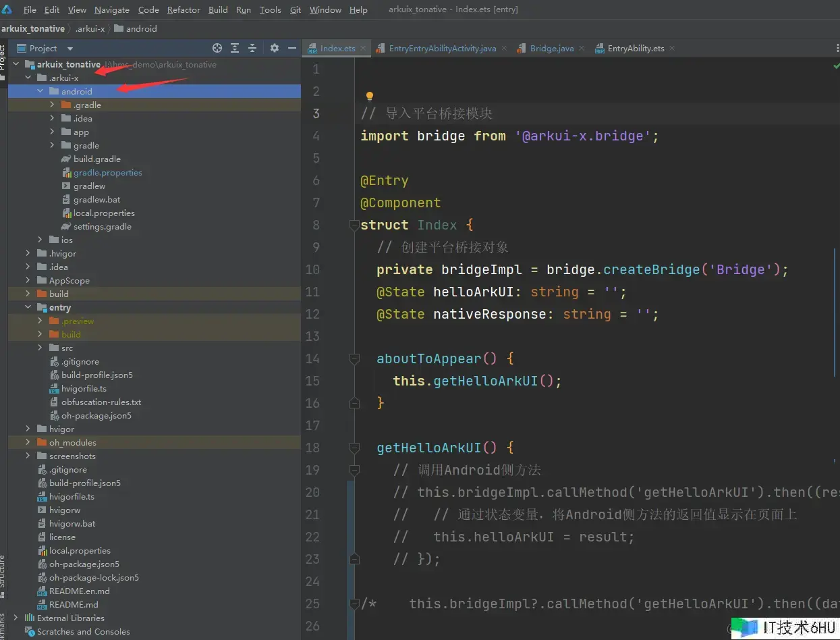Click the DevEco Studio logo in the title bar
Image resolution: width=840 pixels, height=640 pixels.
pyautogui.click(x=7, y=9)
